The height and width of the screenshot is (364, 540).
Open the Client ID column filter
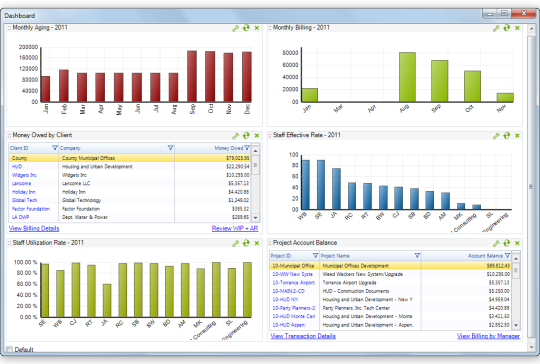(55, 148)
